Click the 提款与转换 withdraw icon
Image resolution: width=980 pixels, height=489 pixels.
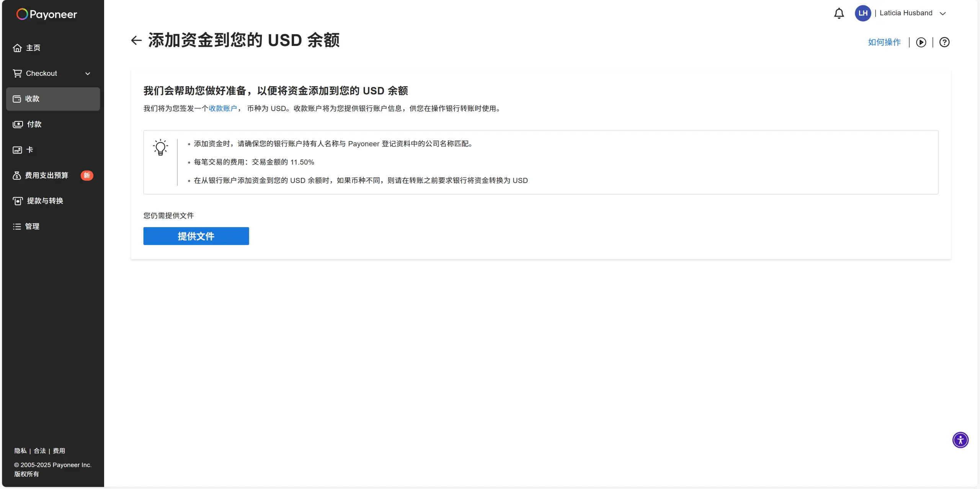18,201
